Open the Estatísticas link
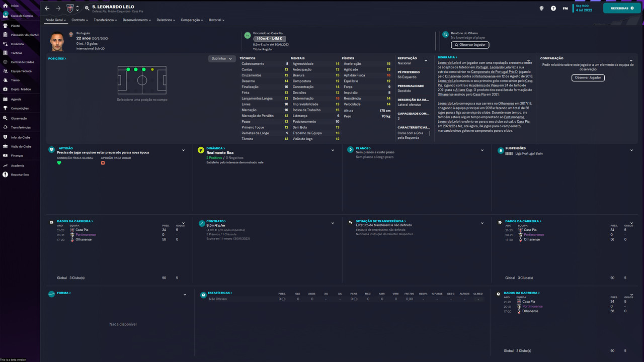644x362 pixels. coord(220,293)
